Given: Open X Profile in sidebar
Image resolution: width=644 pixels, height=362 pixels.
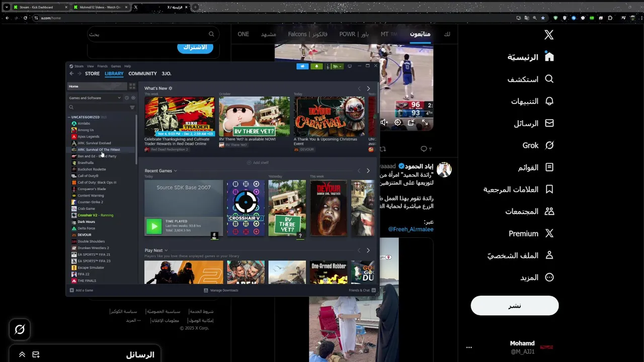Looking at the screenshot, I should click(521, 255).
